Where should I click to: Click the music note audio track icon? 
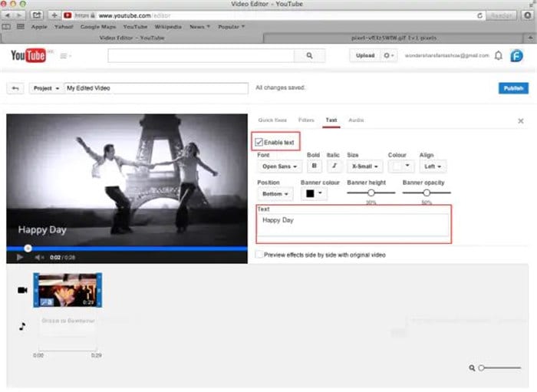coord(22,326)
